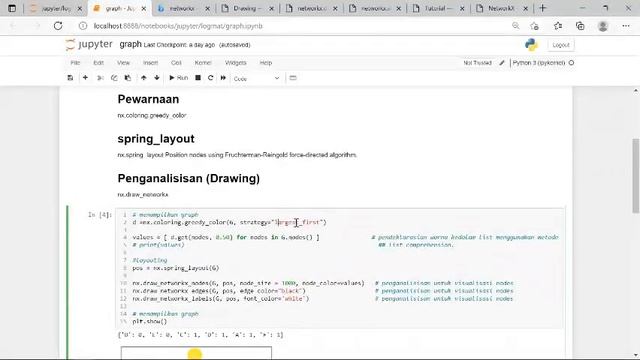Cut selected cells with the scissors icon
This screenshot has height=360, width=640.
(x=100, y=78)
